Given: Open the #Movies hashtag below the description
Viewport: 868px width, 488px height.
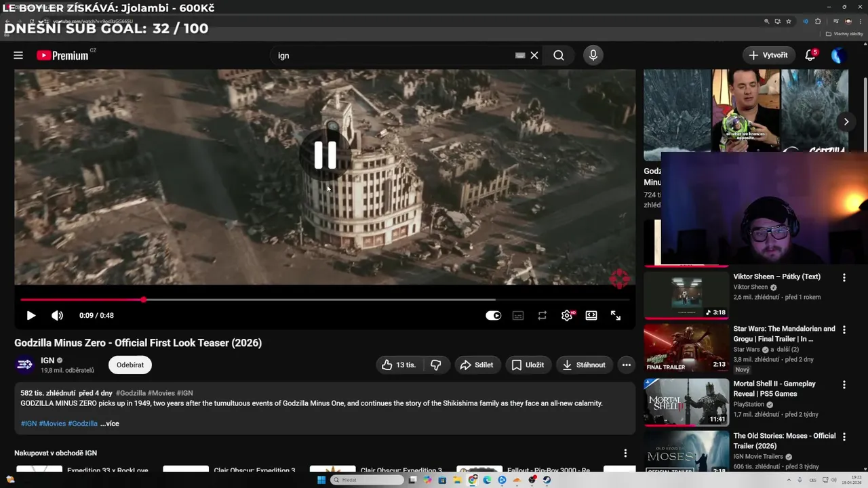Looking at the screenshot, I should [x=52, y=424].
